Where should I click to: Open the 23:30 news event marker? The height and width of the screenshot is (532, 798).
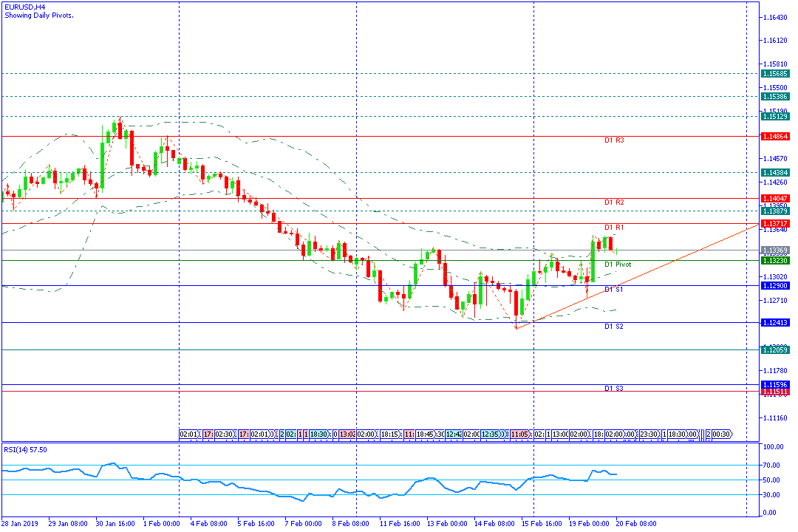649,434
